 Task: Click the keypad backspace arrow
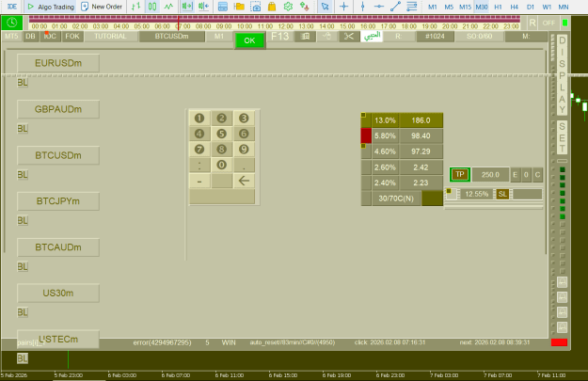244,181
